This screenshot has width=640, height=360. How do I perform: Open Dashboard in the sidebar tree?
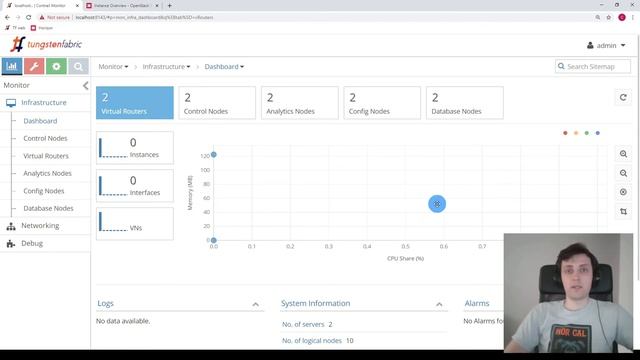(x=40, y=121)
